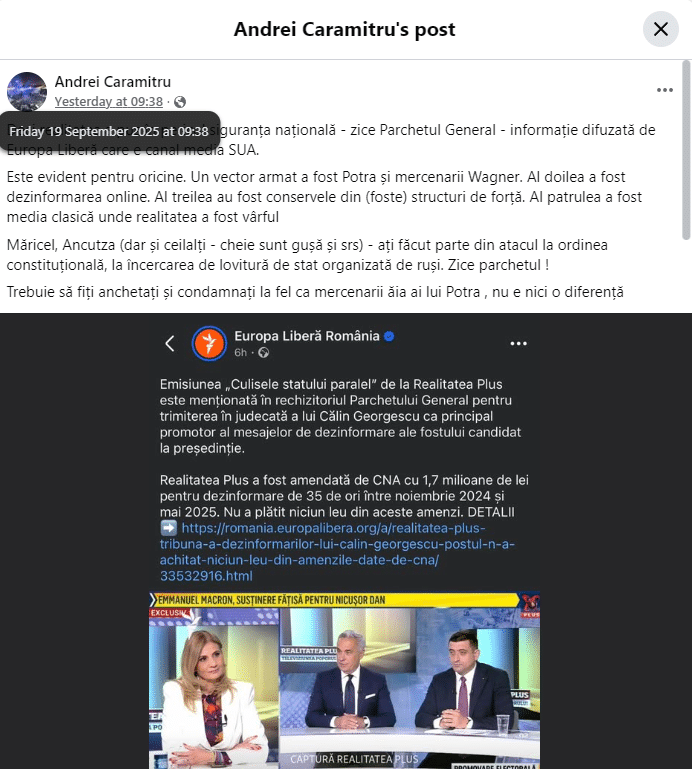This screenshot has width=692, height=769.
Task: Open the post options three-dot menu
Action: (665, 90)
